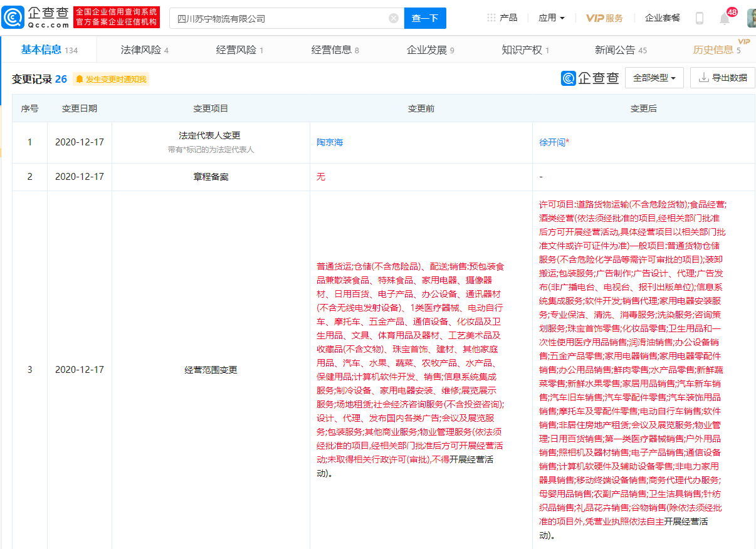Screen dimensions: 756x549
Task: Open the Qcc.com logo homepage
Action: click(x=36, y=18)
